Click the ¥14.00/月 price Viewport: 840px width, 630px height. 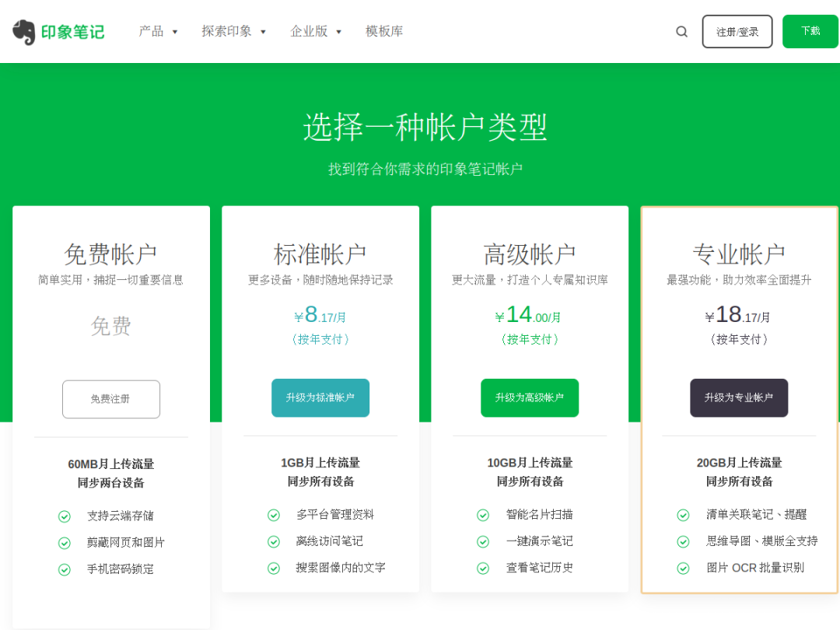[x=528, y=315]
